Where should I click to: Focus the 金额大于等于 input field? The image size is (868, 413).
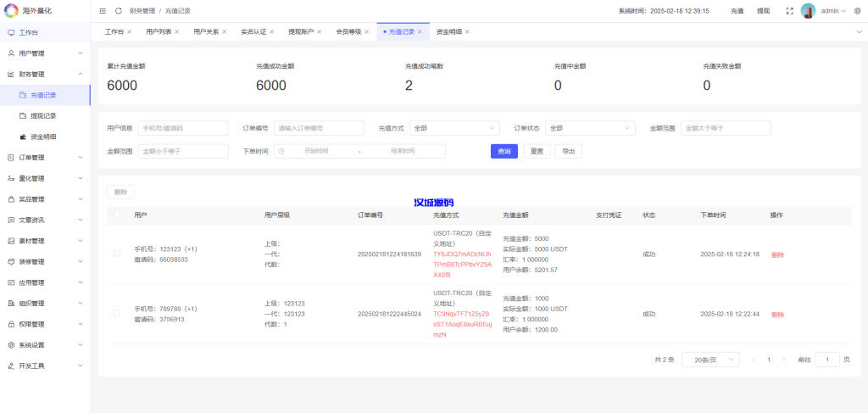[x=726, y=128]
